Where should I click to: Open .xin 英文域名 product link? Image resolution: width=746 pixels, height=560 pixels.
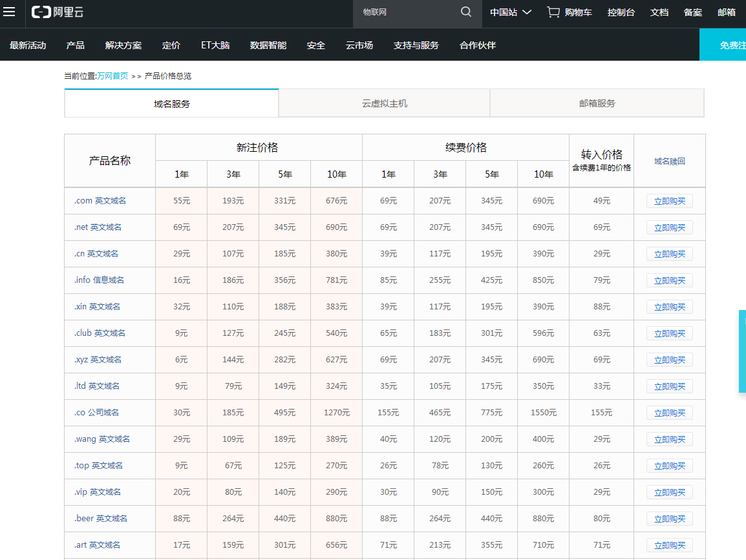tap(97, 307)
